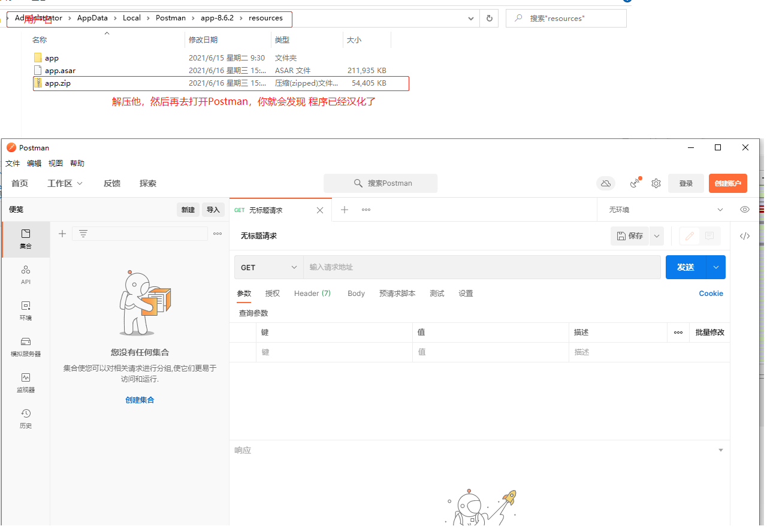Select the 参数 request tab
The image size is (767, 532).
[244, 294]
